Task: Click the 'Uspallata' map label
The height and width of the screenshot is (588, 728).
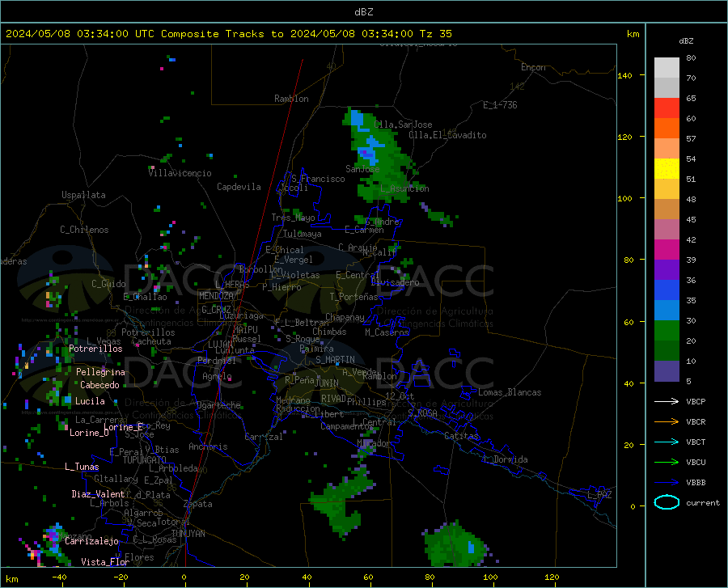Action: 83,195
